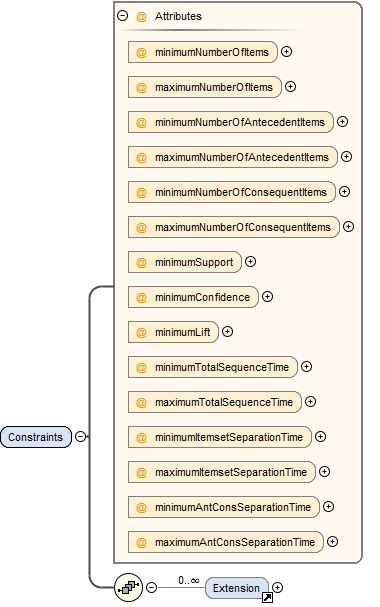380x607 pixels.
Task: Select the minimumNumberOfAntecedentItems attribute box
Action: [x=231, y=122]
